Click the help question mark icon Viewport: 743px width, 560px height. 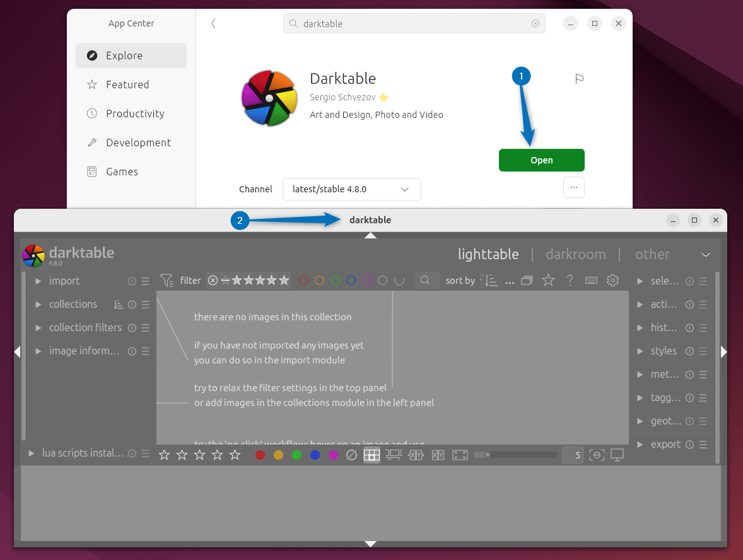[570, 281]
